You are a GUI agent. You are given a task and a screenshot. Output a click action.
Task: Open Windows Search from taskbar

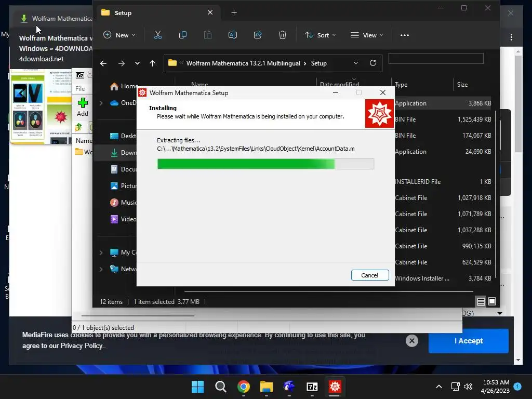(x=220, y=387)
